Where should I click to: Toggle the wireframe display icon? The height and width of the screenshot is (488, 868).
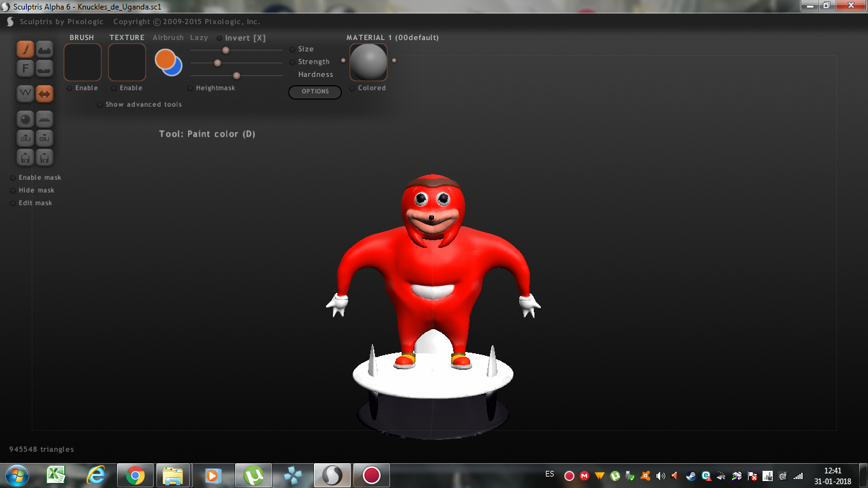(x=25, y=93)
